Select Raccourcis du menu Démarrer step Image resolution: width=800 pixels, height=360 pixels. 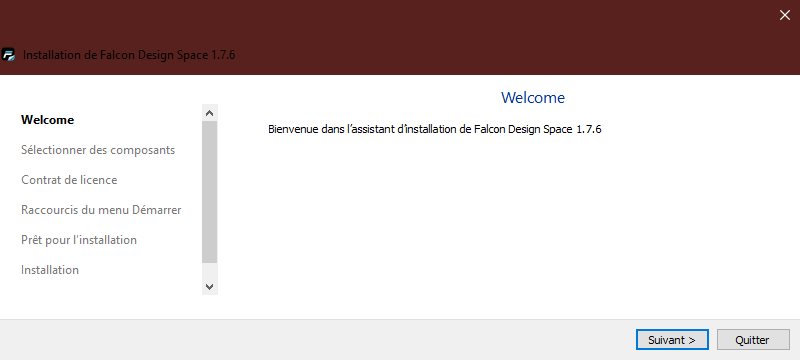(x=101, y=210)
